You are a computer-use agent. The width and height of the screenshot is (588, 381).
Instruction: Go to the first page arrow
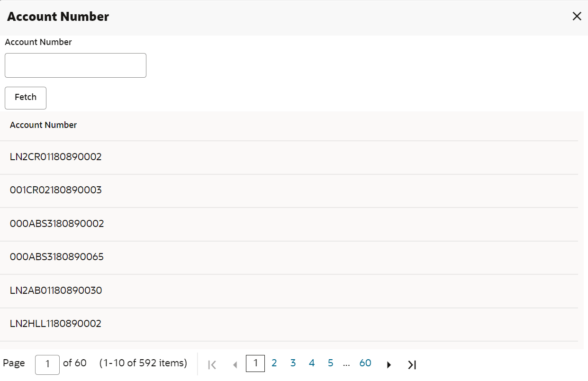212,364
